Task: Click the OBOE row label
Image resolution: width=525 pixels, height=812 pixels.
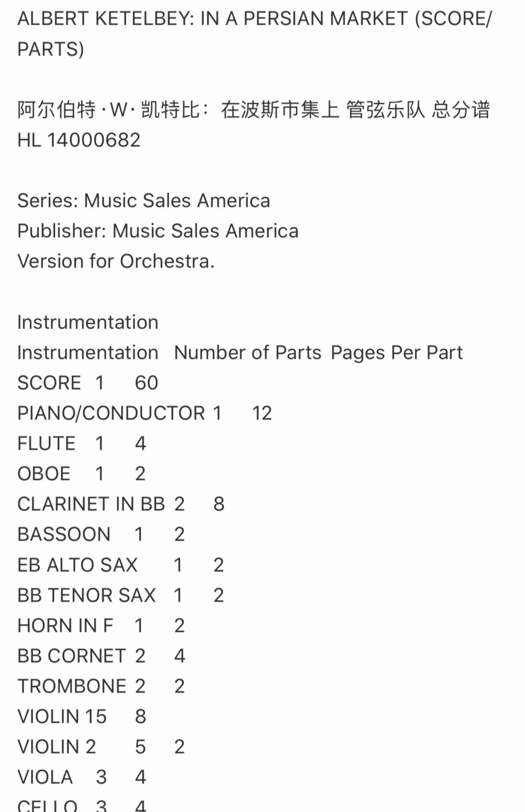Action: [x=44, y=474]
